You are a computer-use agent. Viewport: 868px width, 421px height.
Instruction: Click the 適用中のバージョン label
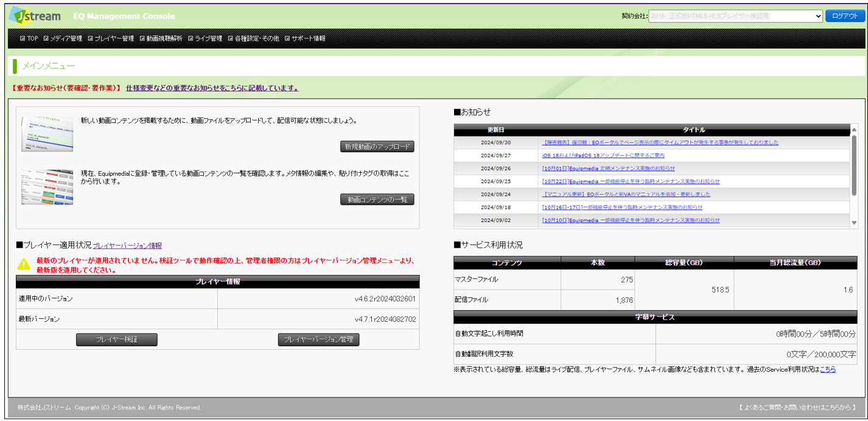click(46, 299)
